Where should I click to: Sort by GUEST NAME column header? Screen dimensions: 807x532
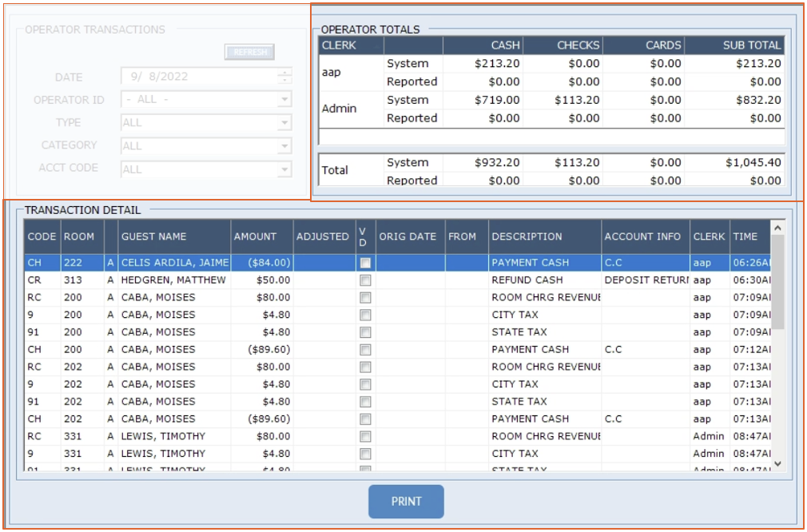[x=153, y=236]
